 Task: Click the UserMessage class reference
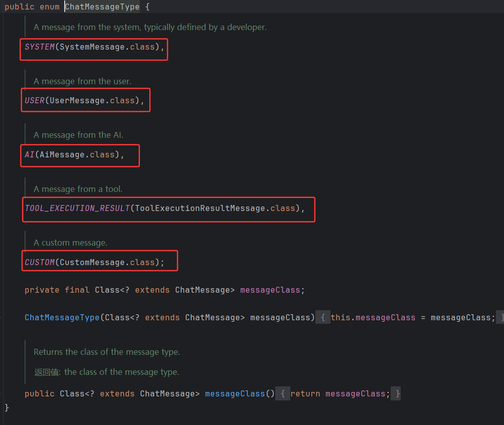77,100
